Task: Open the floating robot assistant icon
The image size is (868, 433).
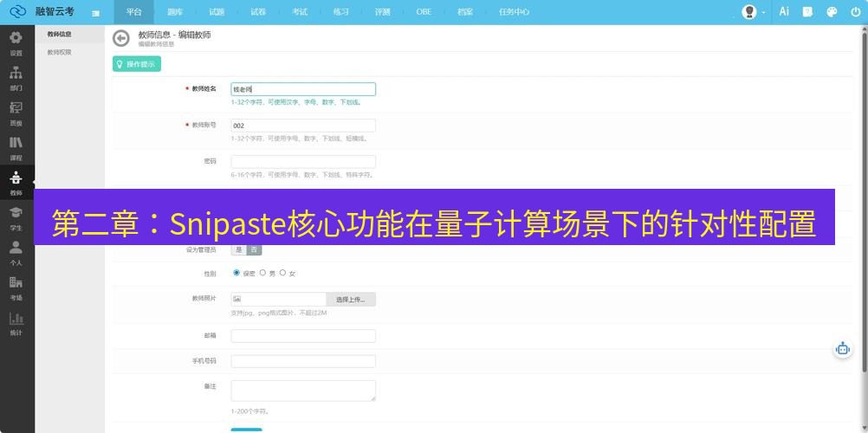Action: coord(843,349)
